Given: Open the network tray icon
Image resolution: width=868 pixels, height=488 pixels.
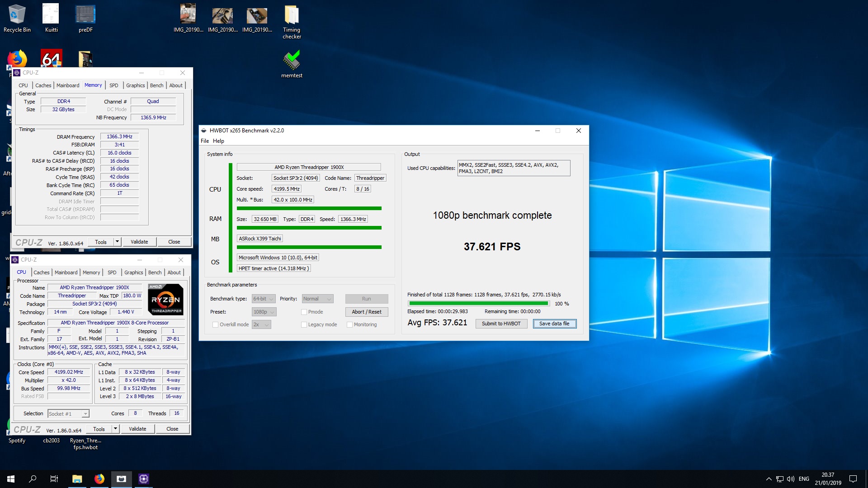Looking at the screenshot, I should click(x=780, y=479).
